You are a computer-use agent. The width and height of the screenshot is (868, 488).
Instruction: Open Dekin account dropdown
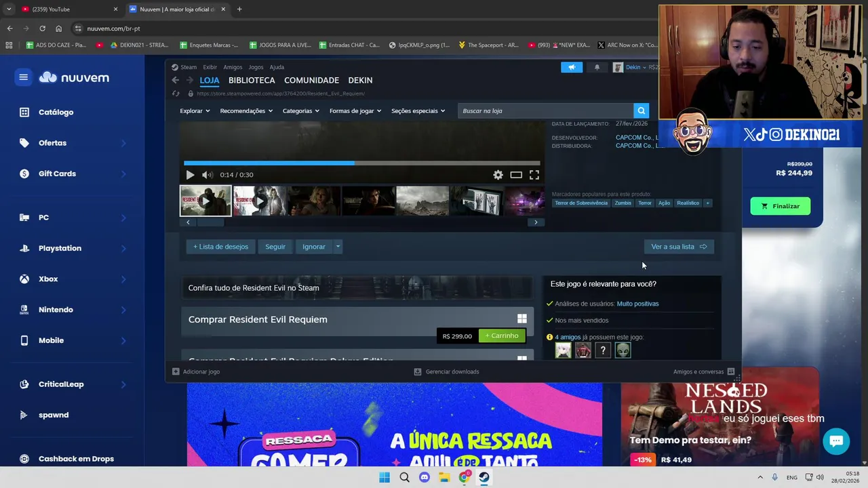coord(635,67)
